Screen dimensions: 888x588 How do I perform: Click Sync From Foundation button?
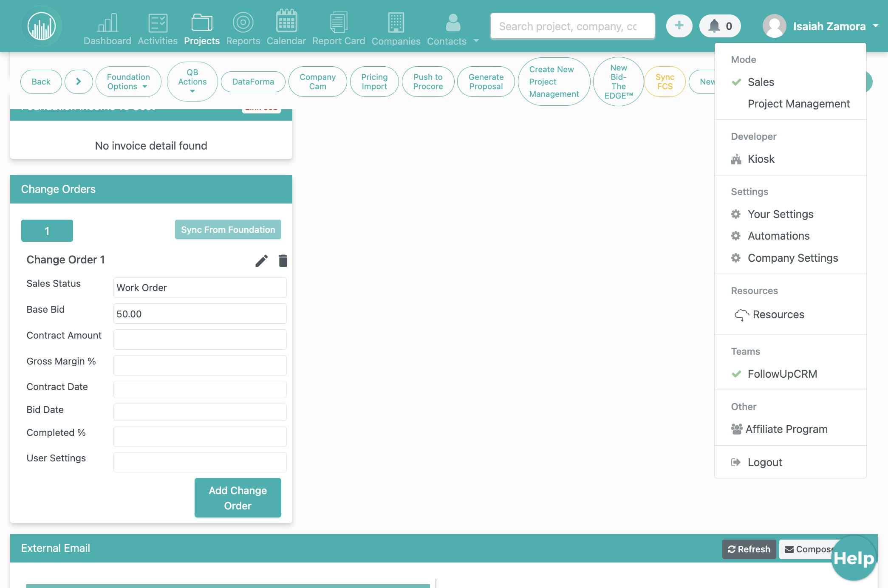[x=228, y=229]
